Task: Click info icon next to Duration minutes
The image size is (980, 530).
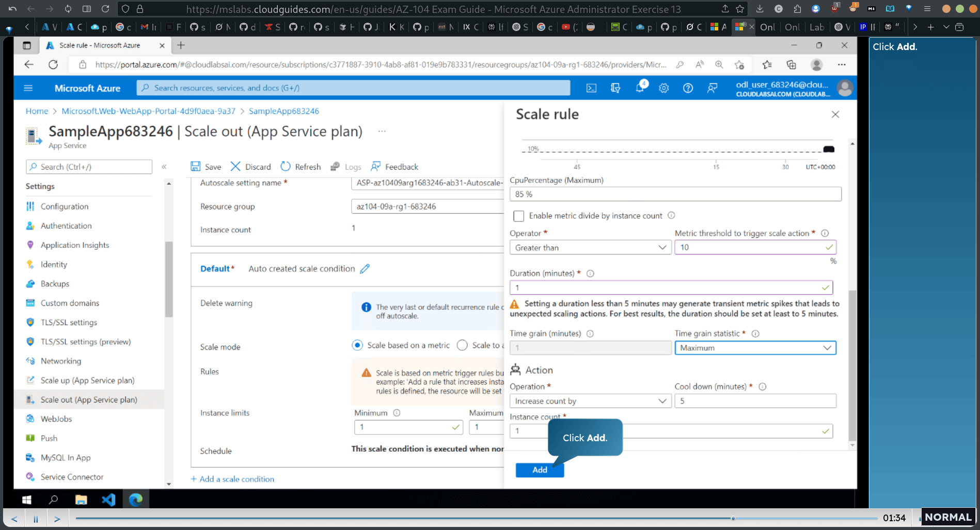Action: (x=590, y=274)
